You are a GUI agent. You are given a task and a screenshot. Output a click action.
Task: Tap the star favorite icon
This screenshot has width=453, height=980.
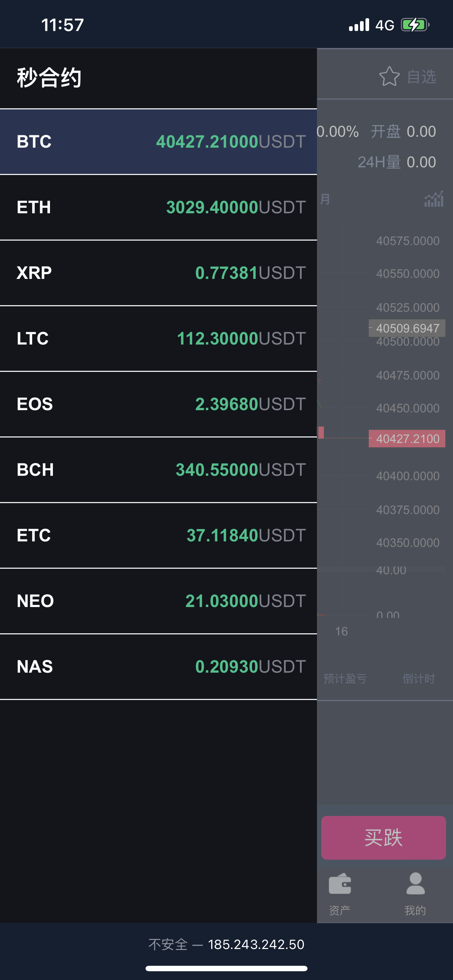389,77
